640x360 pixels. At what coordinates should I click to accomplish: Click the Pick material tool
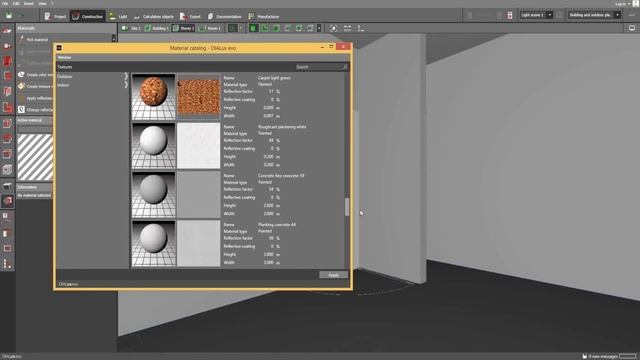point(33,40)
